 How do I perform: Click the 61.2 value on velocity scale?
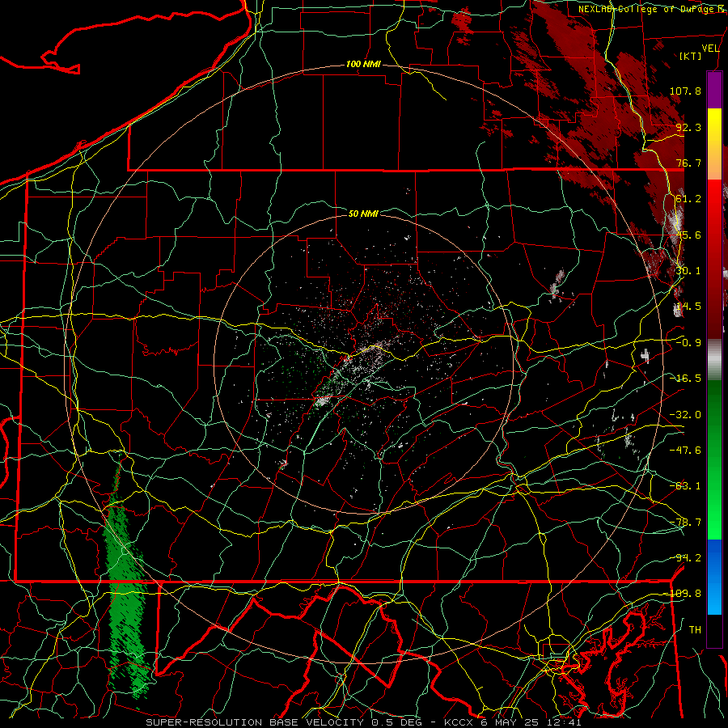click(x=688, y=199)
